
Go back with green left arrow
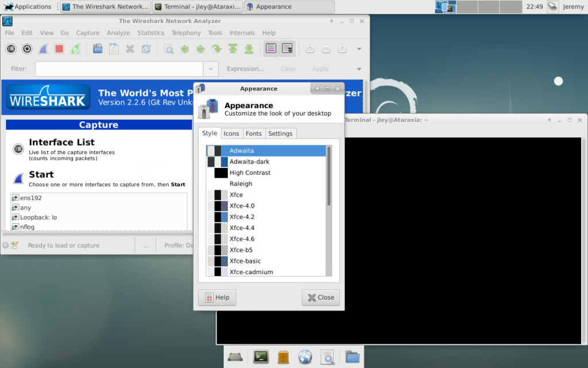click(184, 49)
